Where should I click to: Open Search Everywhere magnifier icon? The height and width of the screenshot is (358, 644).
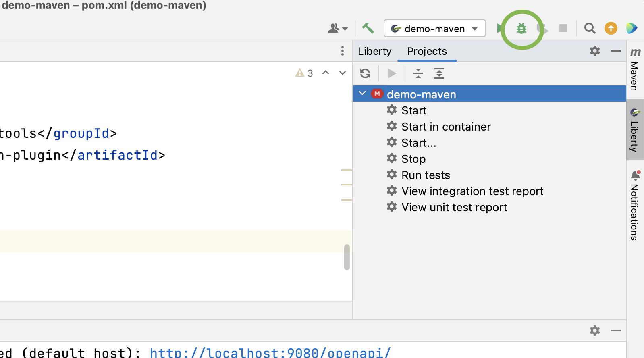pyautogui.click(x=590, y=28)
